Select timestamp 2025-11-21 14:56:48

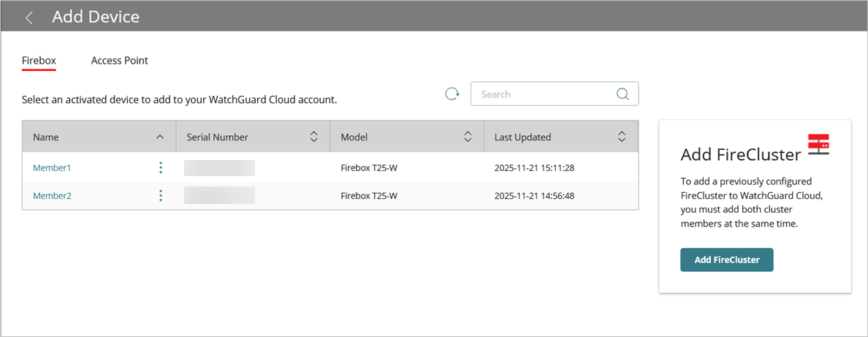(534, 196)
